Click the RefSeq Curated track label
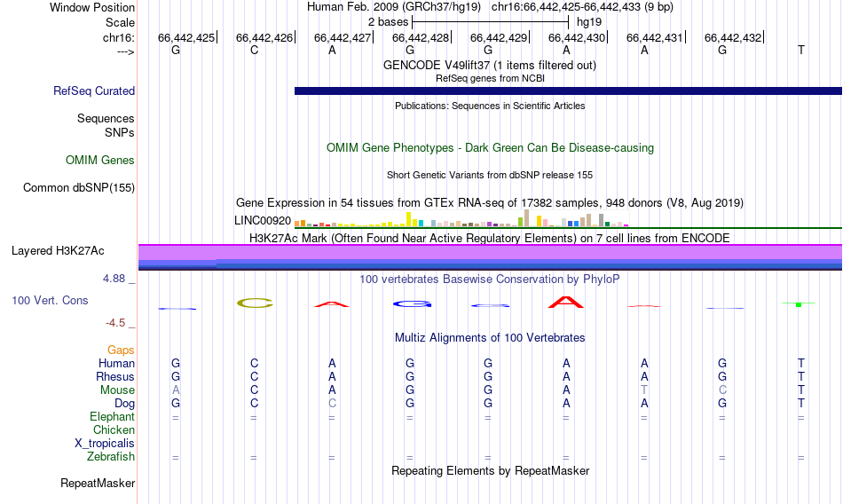Image resolution: width=843 pixels, height=504 pixels. (x=94, y=91)
